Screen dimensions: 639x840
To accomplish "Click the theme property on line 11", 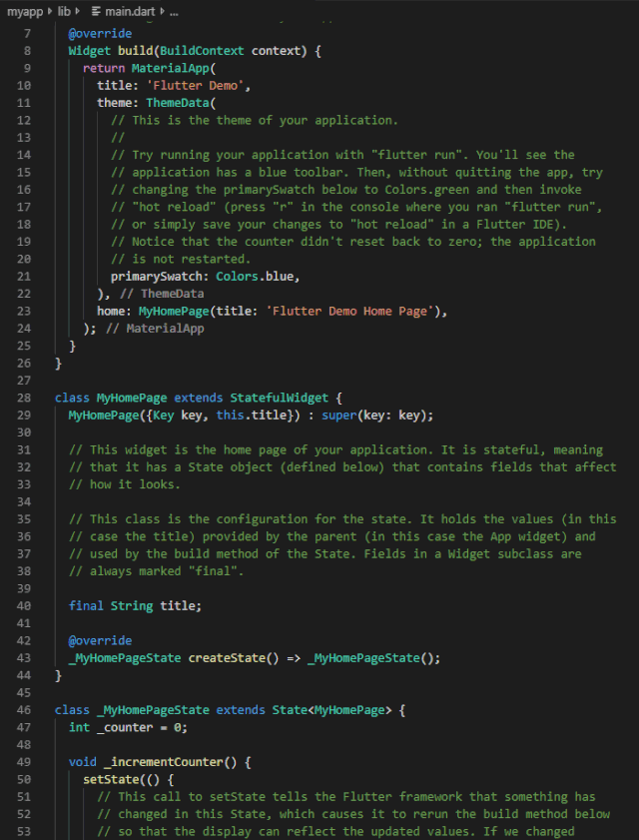I will [114, 103].
